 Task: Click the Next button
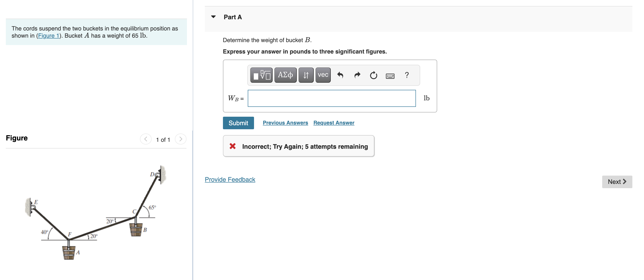point(616,182)
